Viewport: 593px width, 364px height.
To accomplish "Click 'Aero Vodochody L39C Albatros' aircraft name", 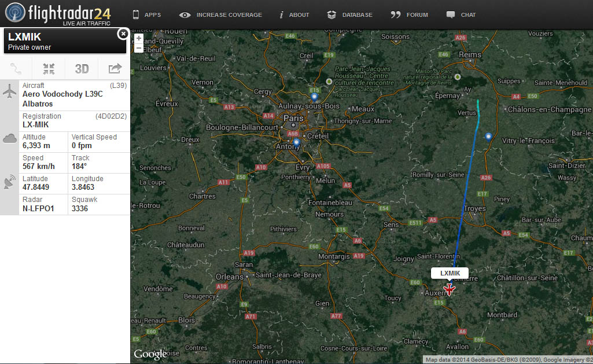I will click(x=62, y=99).
